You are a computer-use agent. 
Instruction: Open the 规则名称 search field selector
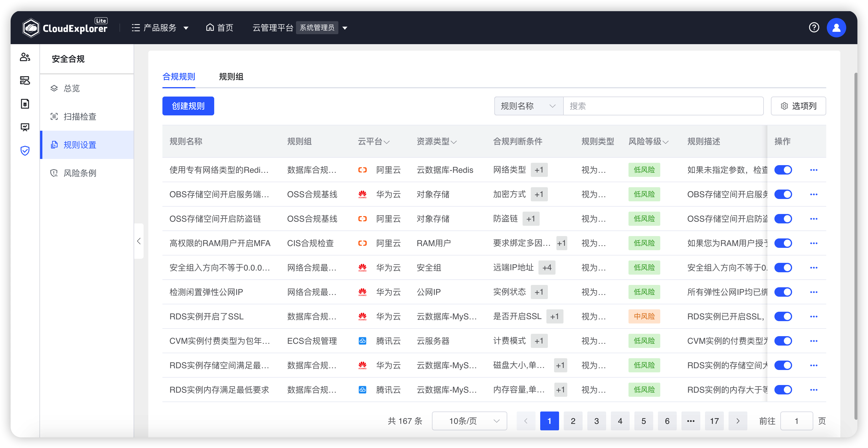click(528, 106)
